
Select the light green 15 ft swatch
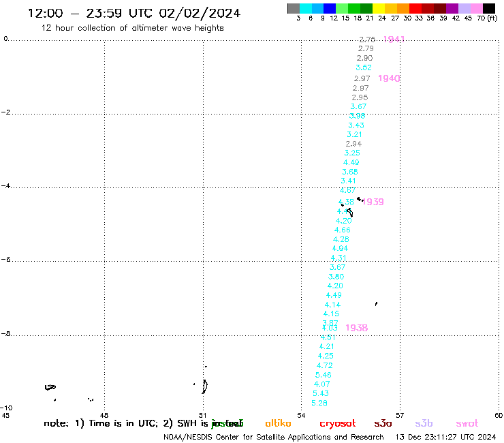[342, 8]
